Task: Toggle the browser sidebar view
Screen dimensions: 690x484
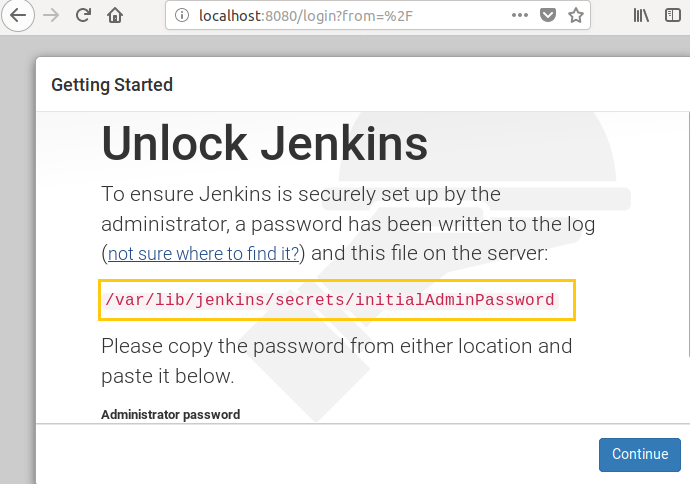Action: 673,16
